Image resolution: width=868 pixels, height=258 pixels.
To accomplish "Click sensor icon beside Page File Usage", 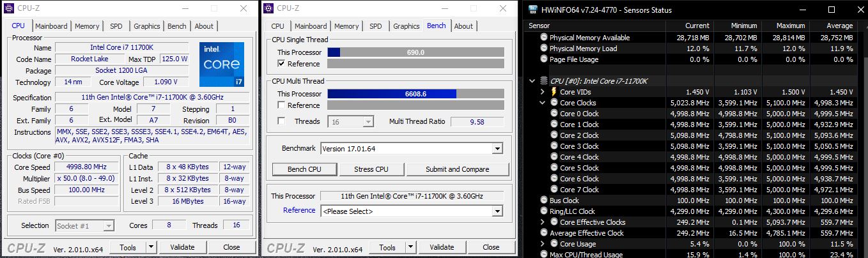I will (x=544, y=59).
